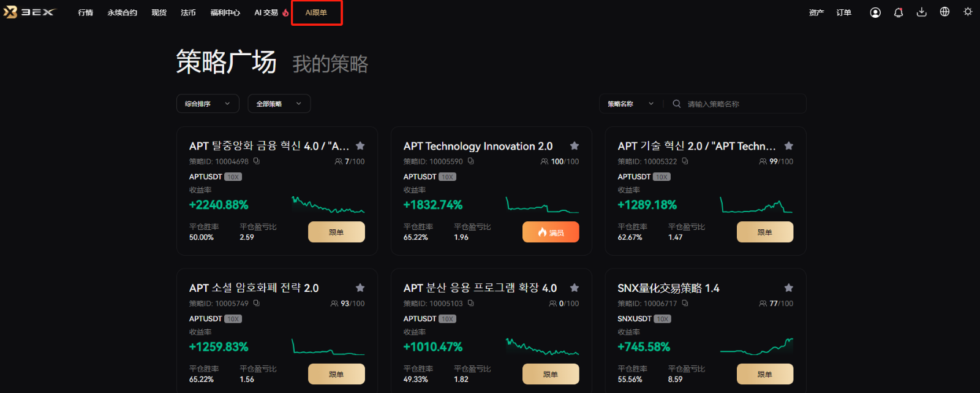Screen dimensions: 980x393
Task: Click followers icon showing 7/100
Action: click(x=339, y=162)
